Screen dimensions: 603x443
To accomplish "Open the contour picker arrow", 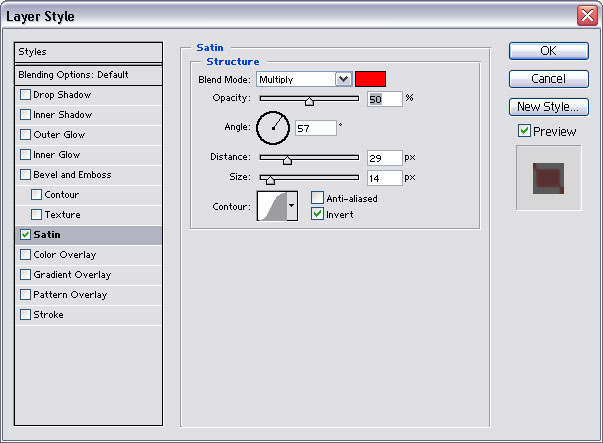I will coord(292,206).
